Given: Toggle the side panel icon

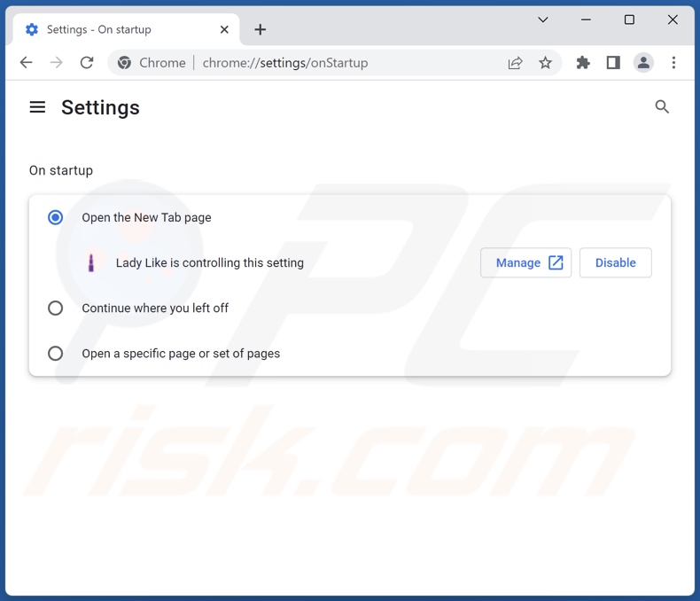Looking at the screenshot, I should pos(613,63).
